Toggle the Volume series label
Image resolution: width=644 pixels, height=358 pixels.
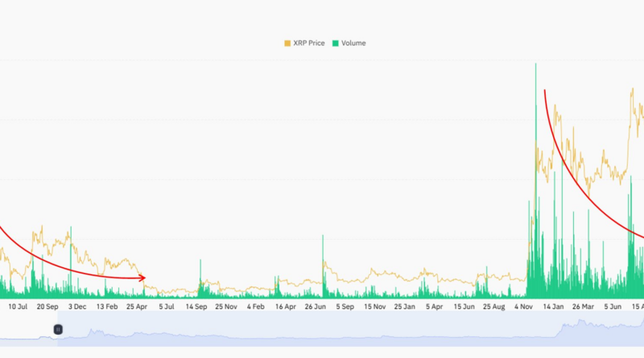pos(353,43)
